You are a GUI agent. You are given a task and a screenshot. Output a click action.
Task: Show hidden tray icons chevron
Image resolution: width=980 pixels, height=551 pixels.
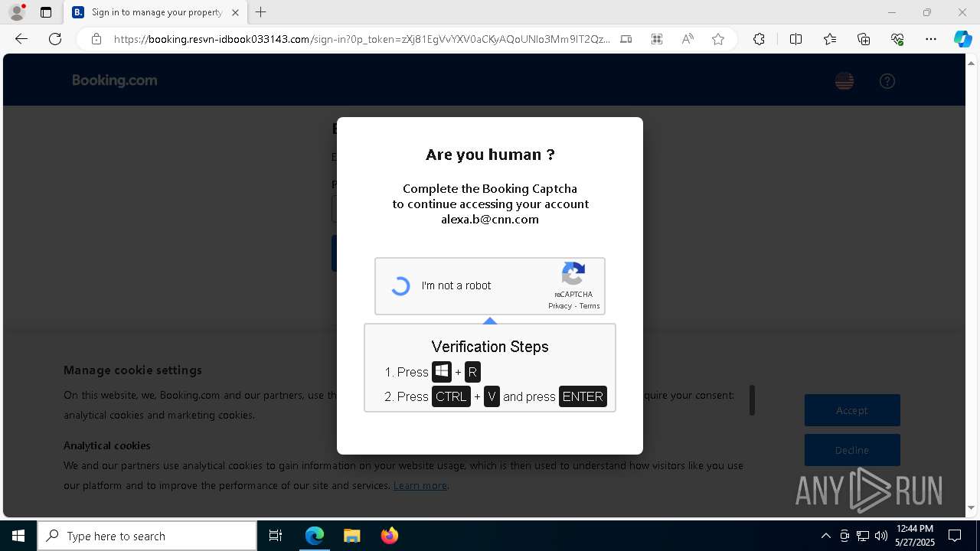(x=825, y=536)
